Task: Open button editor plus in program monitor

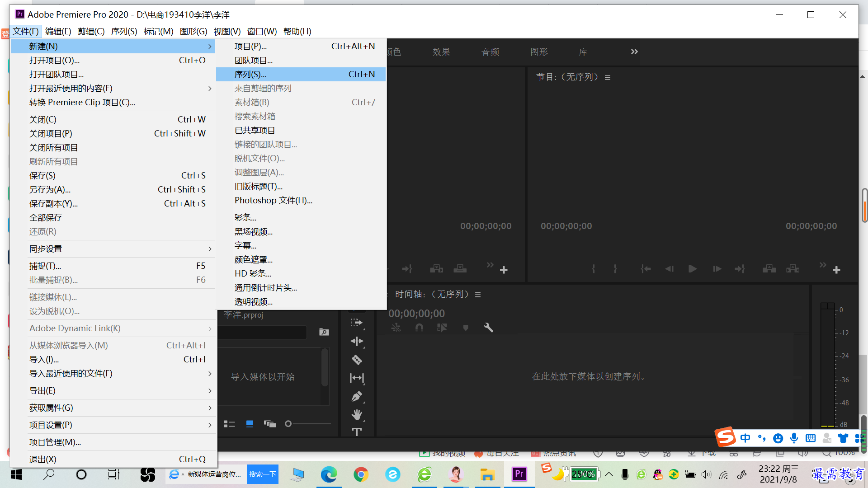Action: 836,270
